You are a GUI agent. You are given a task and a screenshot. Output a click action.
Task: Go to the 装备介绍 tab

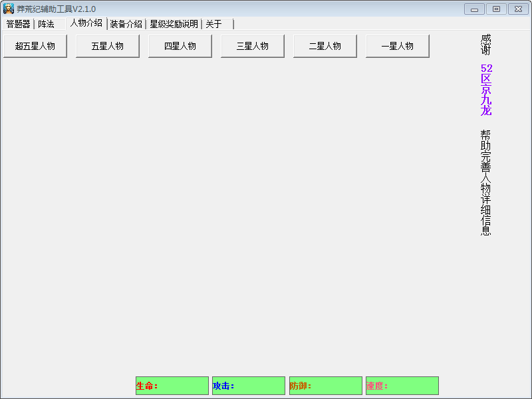126,24
